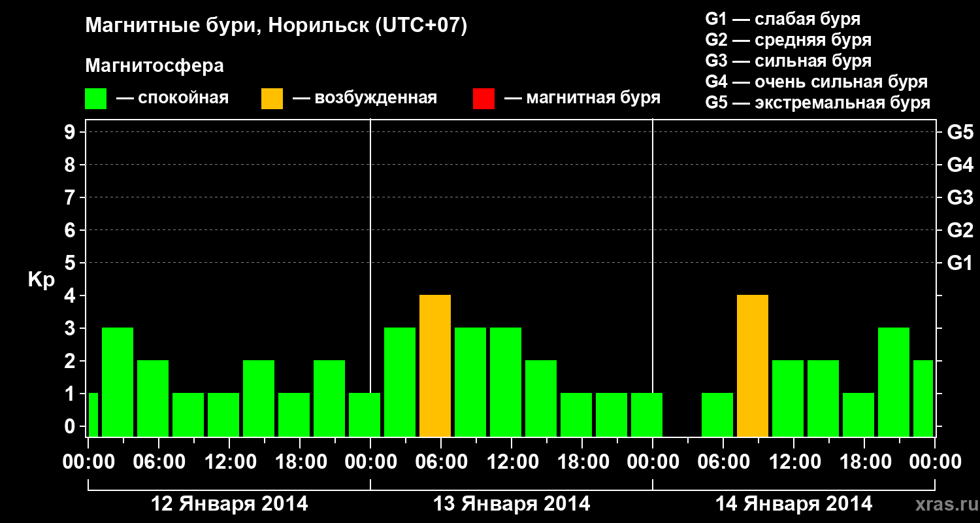Click the '06:00' time label of 14 January
Image resolution: width=980 pixels, height=523 pixels.
(x=723, y=462)
